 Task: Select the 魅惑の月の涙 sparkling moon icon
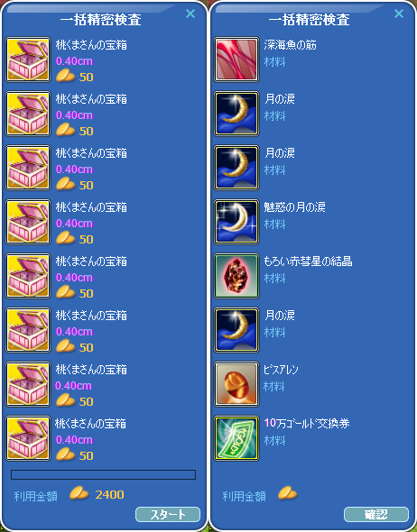(x=236, y=222)
